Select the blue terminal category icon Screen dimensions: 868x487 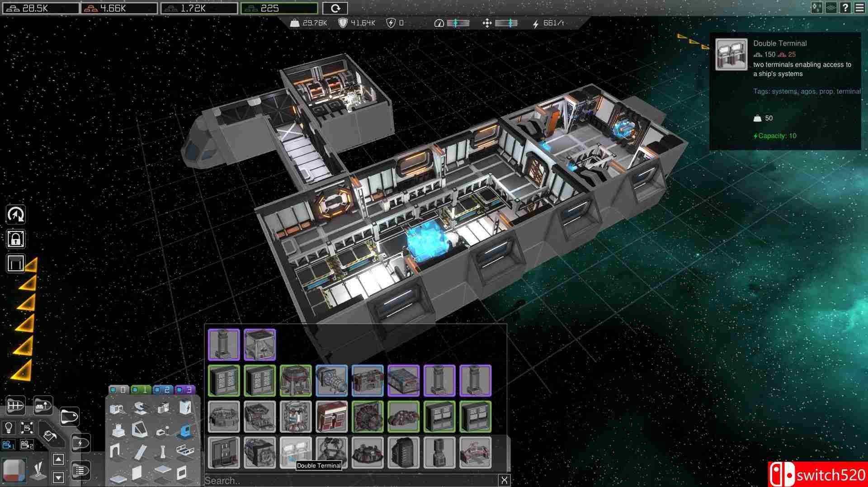pos(184,431)
